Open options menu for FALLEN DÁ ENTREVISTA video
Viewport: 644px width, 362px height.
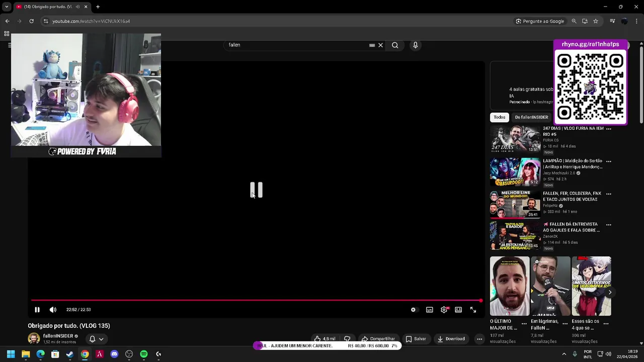[x=608, y=225]
